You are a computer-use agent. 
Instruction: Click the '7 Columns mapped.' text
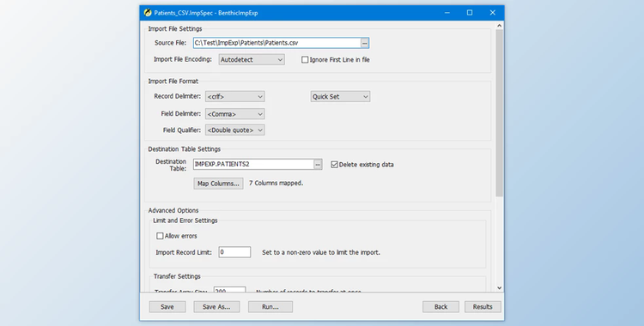pos(276,183)
